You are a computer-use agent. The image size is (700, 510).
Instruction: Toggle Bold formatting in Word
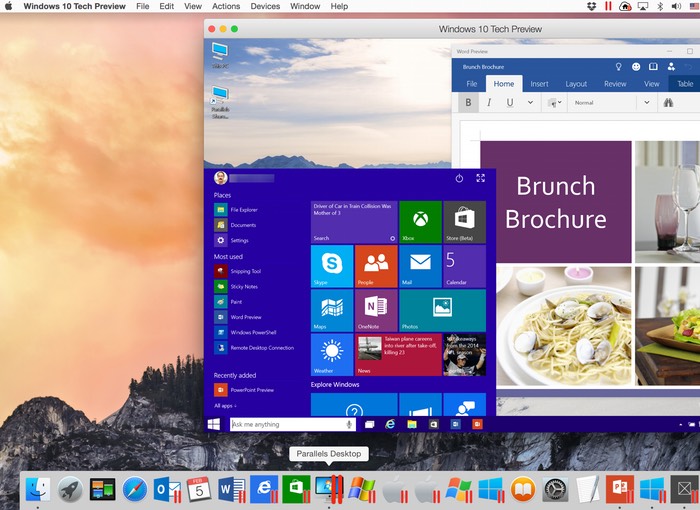pyautogui.click(x=468, y=102)
